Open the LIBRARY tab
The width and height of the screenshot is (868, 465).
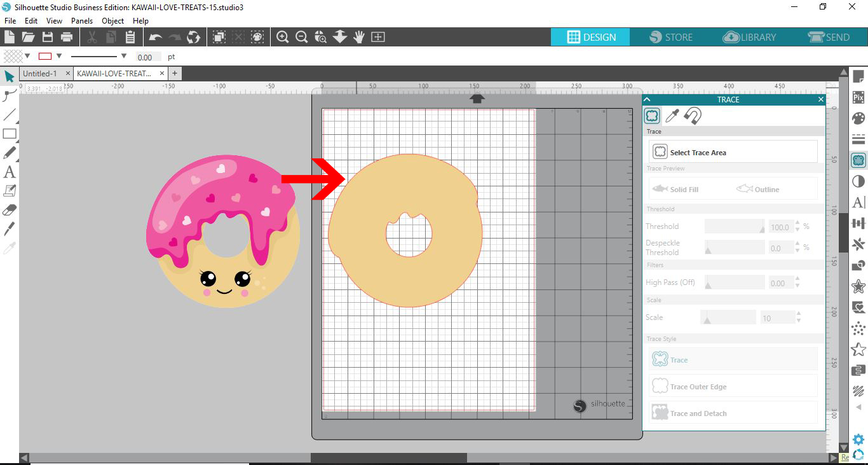point(750,37)
